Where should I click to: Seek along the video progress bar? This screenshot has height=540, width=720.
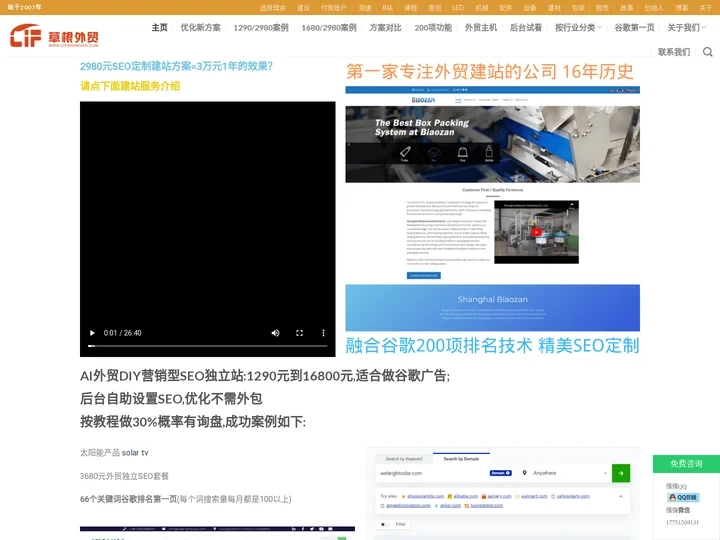click(x=208, y=346)
